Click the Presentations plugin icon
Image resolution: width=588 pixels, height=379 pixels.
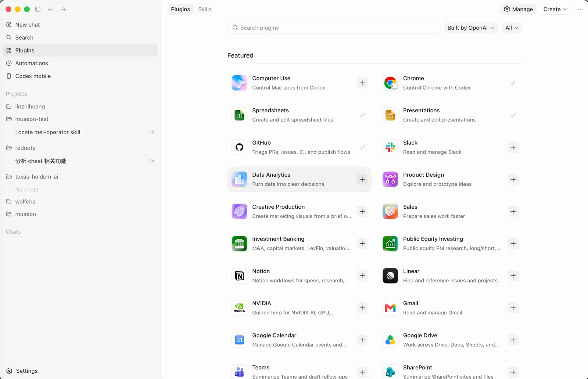(x=390, y=115)
